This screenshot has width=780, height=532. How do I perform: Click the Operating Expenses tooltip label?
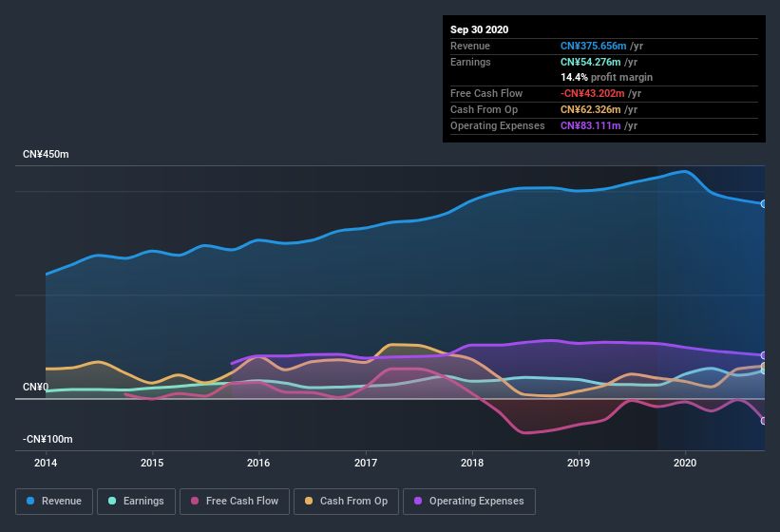(498, 125)
